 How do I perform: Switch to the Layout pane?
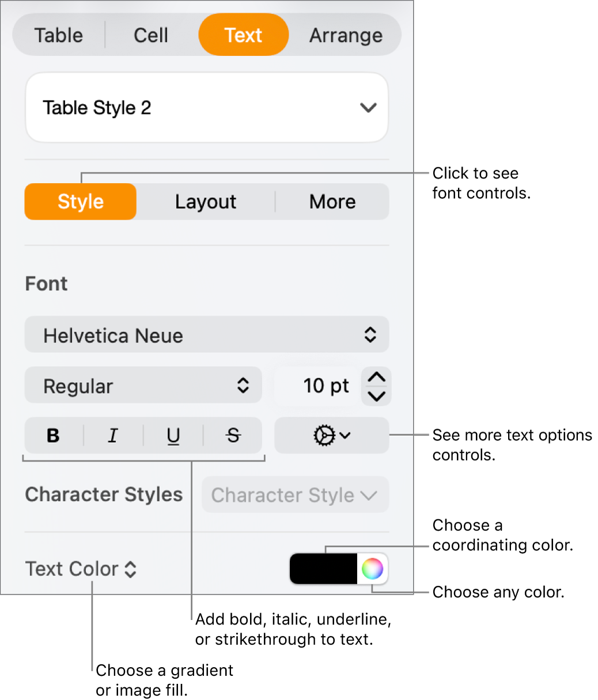click(206, 201)
